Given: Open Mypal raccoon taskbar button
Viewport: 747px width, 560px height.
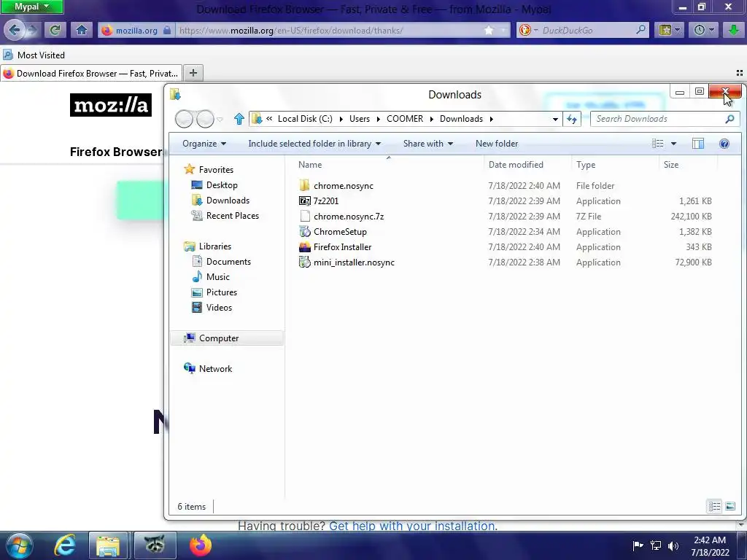Looking at the screenshot, I should pos(155,545).
